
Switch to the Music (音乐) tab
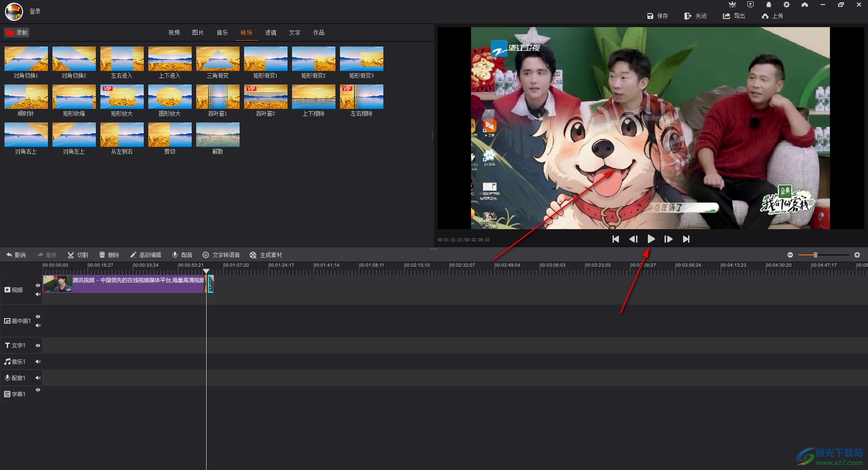pos(222,33)
